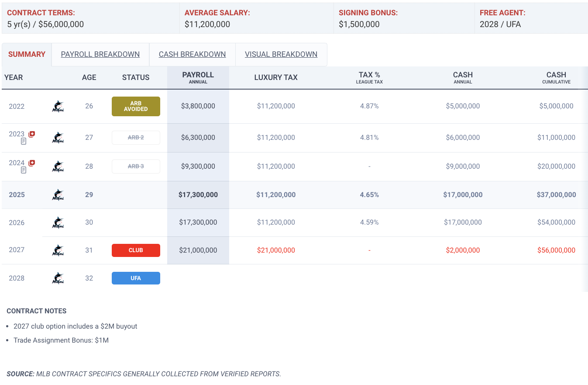Image resolution: width=588 pixels, height=385 pixels.
Task: Click the red injury icon beside 2023
Action: point(32,134)
